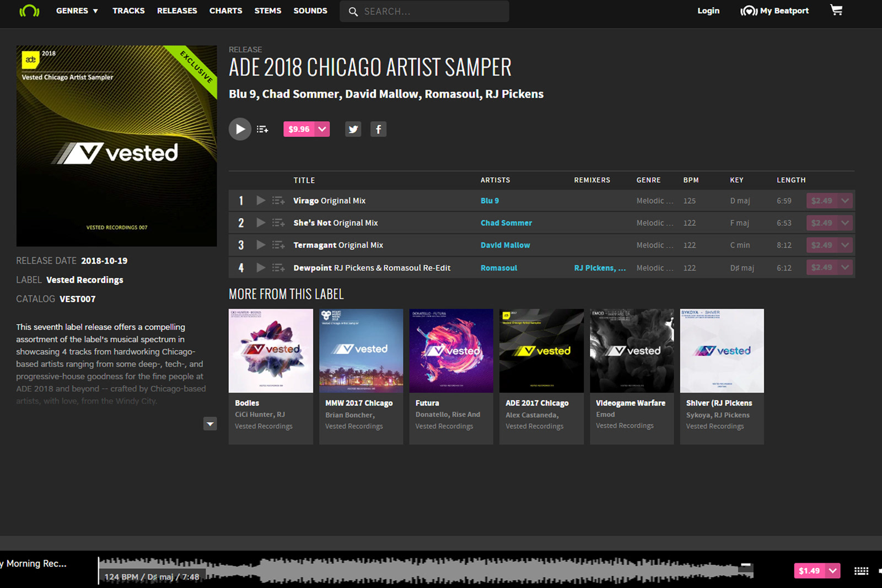Open Sykoya, RJ Pickens artist text
Viewport: 882px width, 588px height.
pyautogui.click(x=718, y=415)
